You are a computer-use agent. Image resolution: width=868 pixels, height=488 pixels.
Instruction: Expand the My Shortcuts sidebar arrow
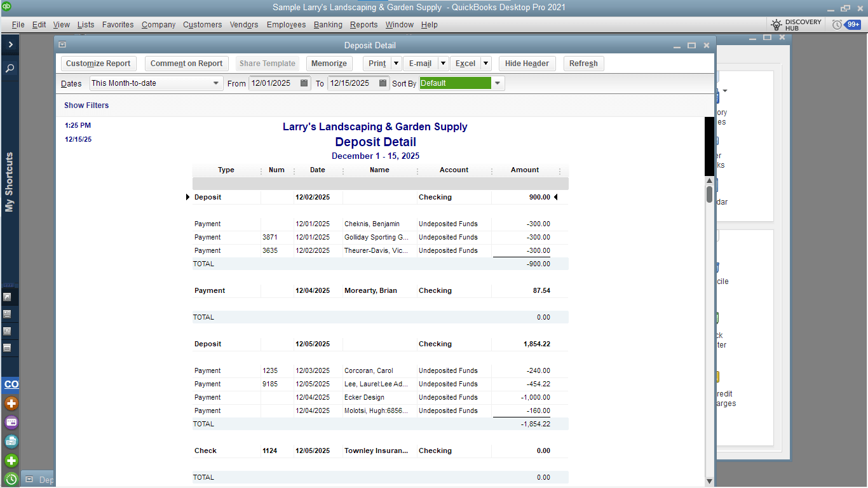pos(10,44)
